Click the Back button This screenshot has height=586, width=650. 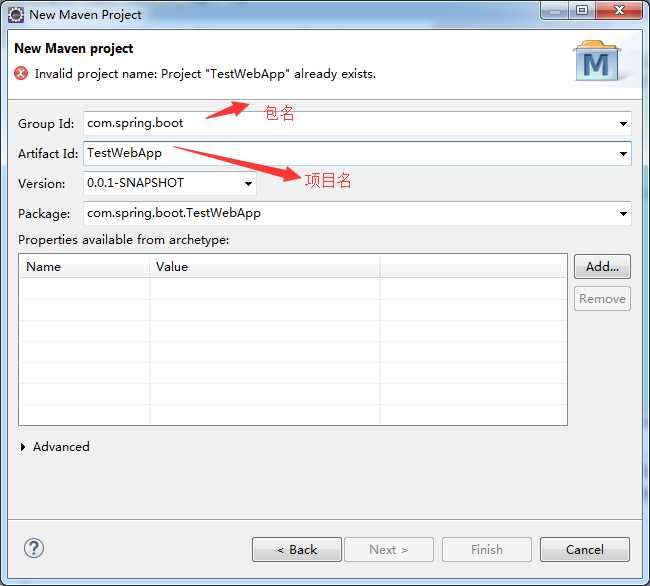[297, 550]
